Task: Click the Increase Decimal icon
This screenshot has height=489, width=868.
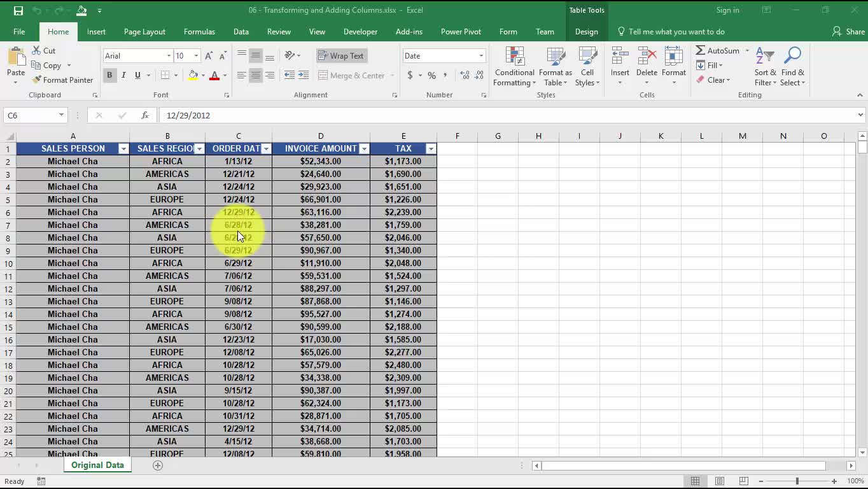Action: pyautogui.click(x=465, y=75)
